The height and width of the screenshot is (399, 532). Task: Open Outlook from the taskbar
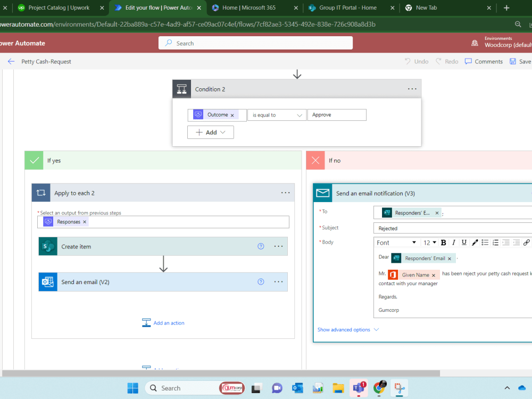point(297,388)
